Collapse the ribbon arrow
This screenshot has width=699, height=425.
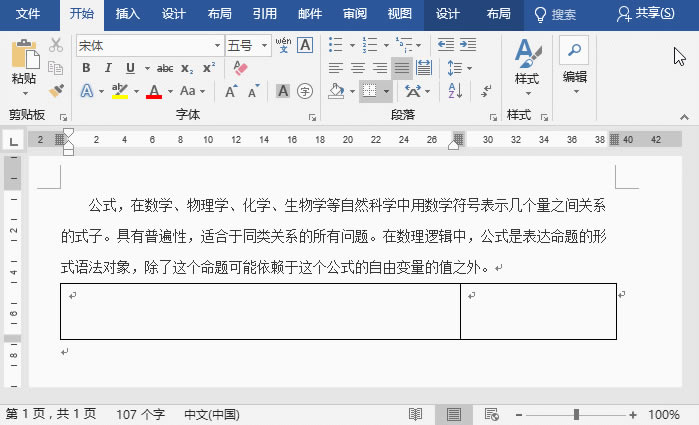[x=684, y=117]
